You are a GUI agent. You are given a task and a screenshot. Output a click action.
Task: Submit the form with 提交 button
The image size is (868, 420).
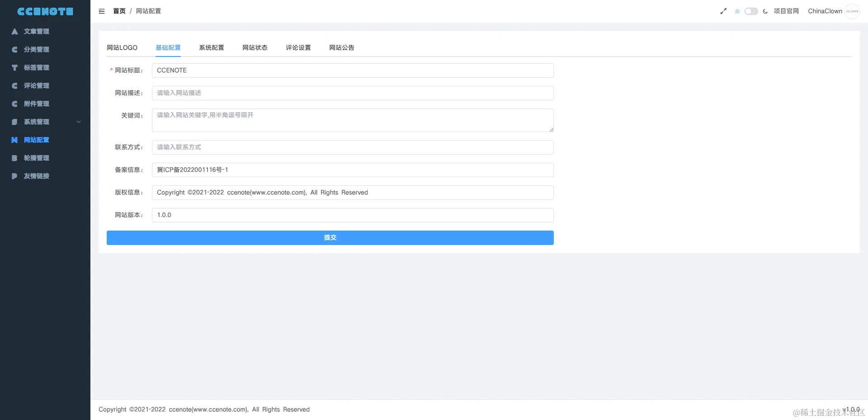point(330,238)
